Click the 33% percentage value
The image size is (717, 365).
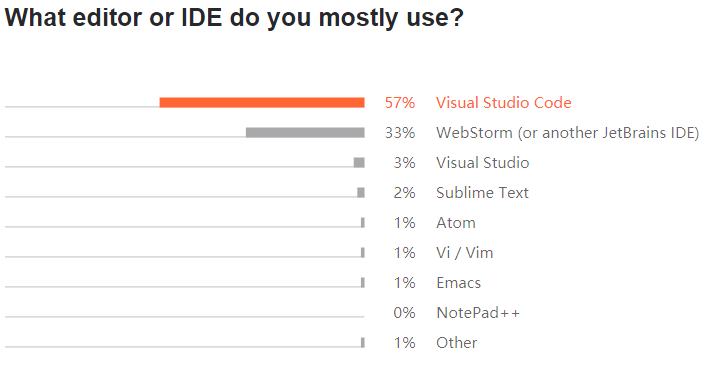pos(400,133)
